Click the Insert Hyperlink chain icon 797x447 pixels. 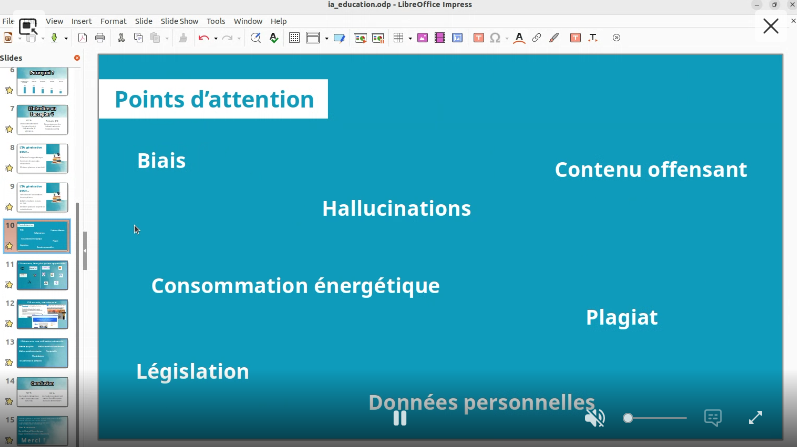click(536, 38)
